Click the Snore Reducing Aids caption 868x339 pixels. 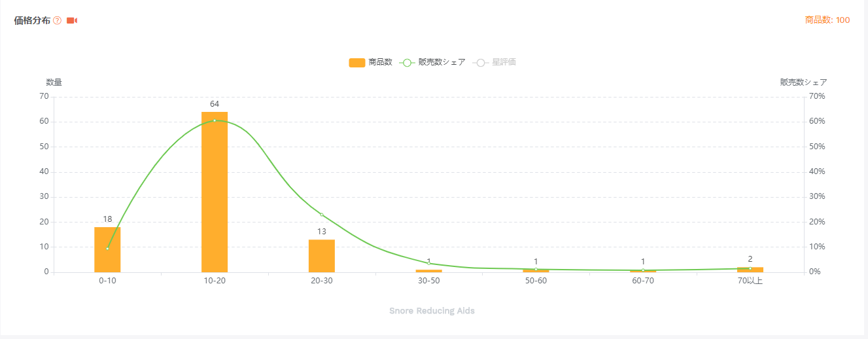click(432, 311)
